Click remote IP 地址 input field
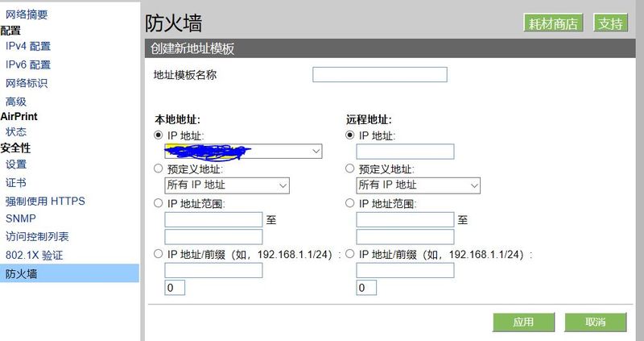The image size is (644, 341). (x=405, y=152)
